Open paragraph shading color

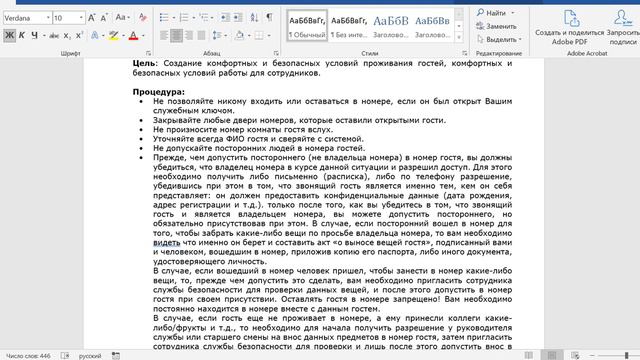(240, 36)
